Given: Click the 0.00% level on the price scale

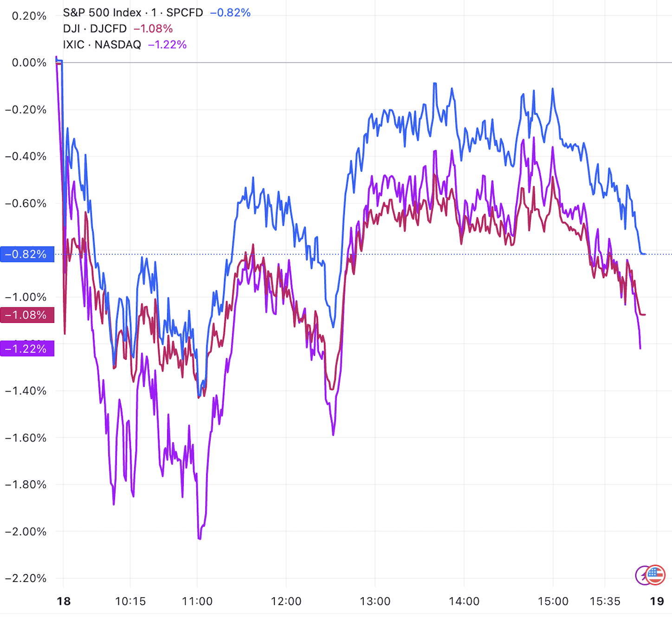Looking at the screenshot, I should pyautogui.click(x=29, y=63).
